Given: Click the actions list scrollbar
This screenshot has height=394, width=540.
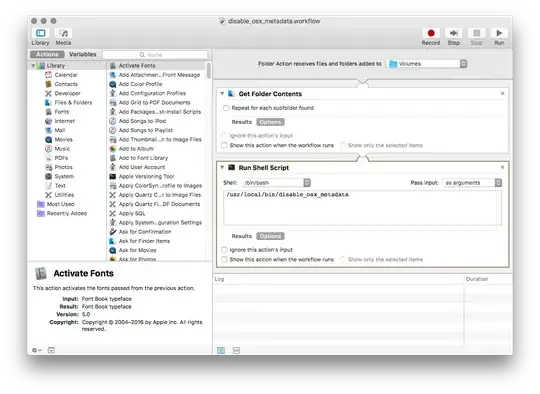Looking at the screenshot, I should point(208,71).
